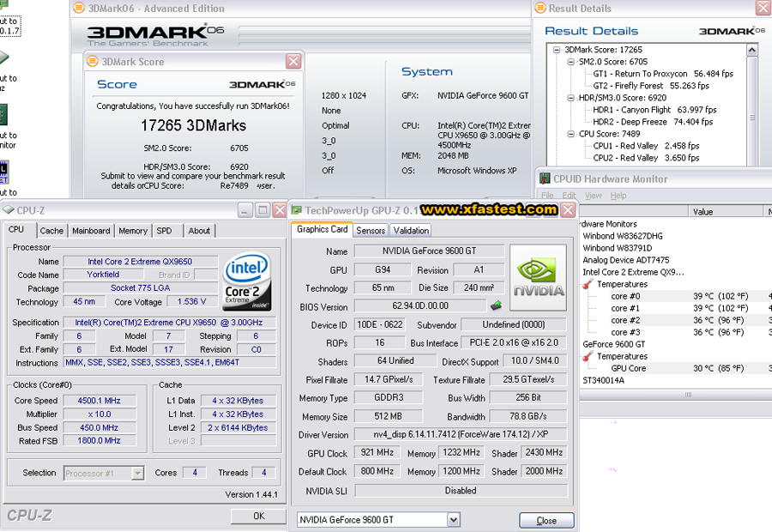Screen dimensions: 772x532
Task: Open the File menu in Hardware Monitor
Action: (547, 196)
